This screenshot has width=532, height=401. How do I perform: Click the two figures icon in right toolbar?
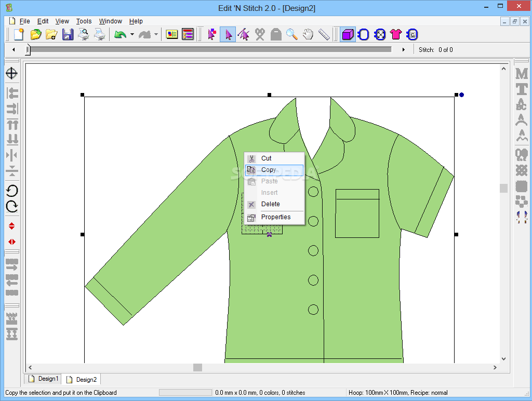tap(522, 217)
